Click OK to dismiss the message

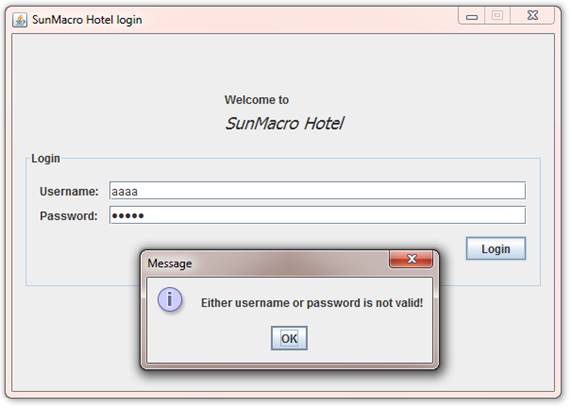click(290, 339)
